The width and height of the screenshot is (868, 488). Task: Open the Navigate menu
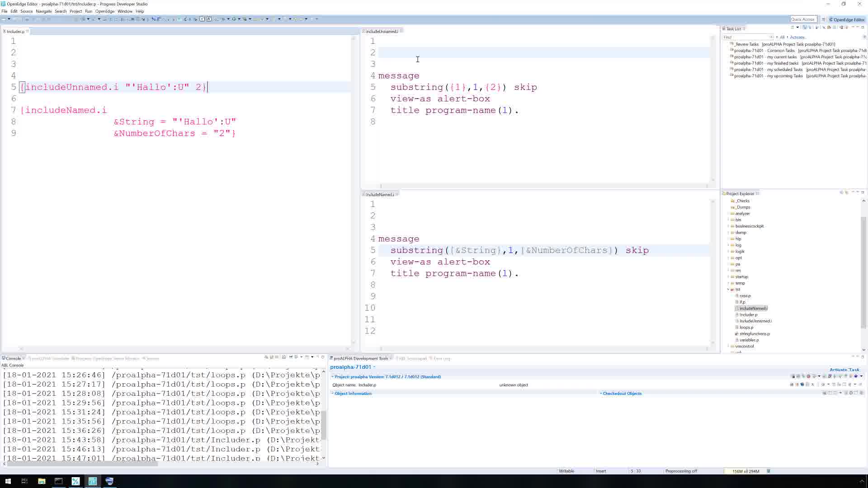point(44,11)
